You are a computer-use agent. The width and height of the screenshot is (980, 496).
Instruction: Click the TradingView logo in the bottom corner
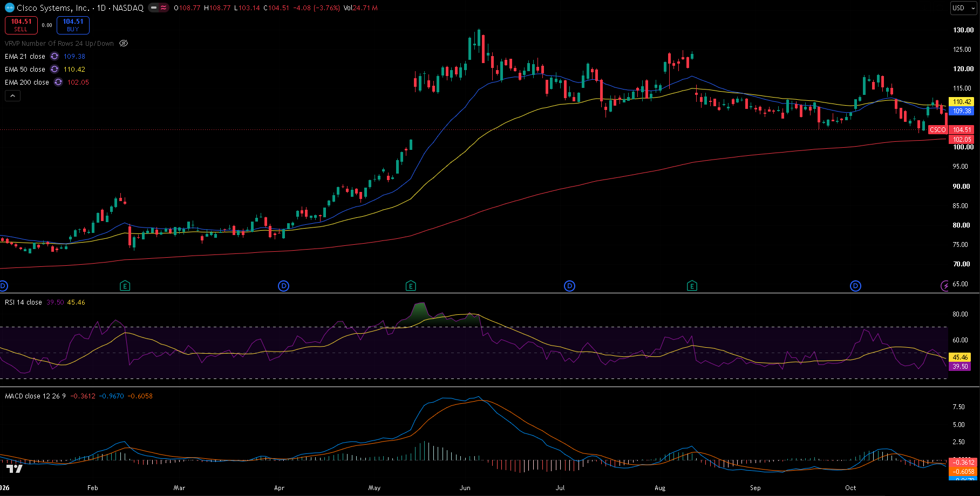[x=15, y=468]
